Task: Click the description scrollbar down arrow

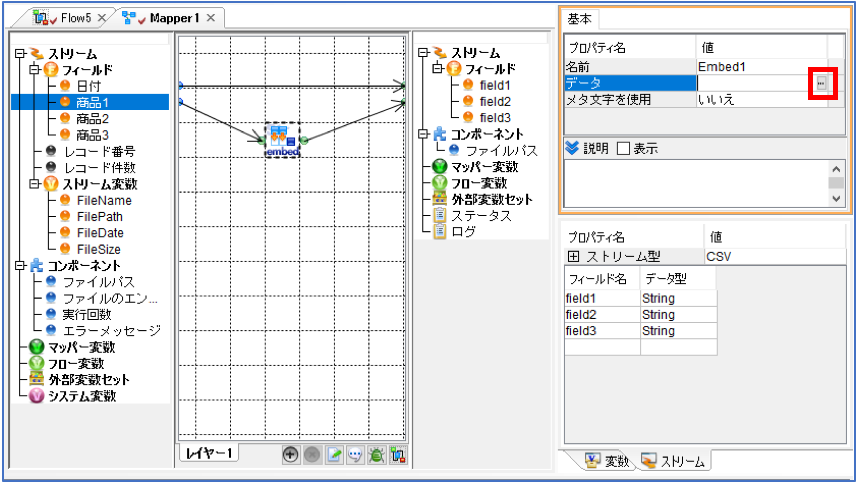Action: click(836, 199)
